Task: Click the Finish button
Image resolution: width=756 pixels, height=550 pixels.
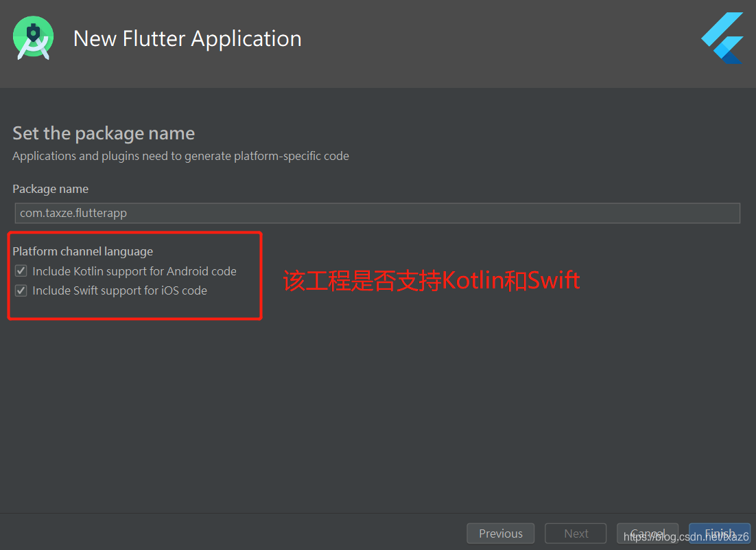Action: pos(719,533)
